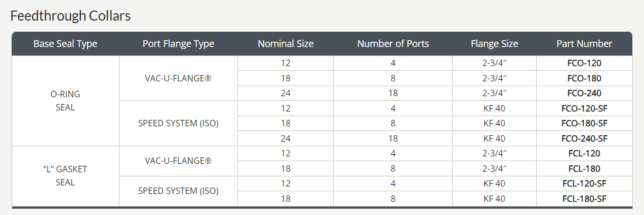The height and width of the screenshot is (215, 644).
Task: Click the Part Number column header
Action: click(x=584, y=44)
